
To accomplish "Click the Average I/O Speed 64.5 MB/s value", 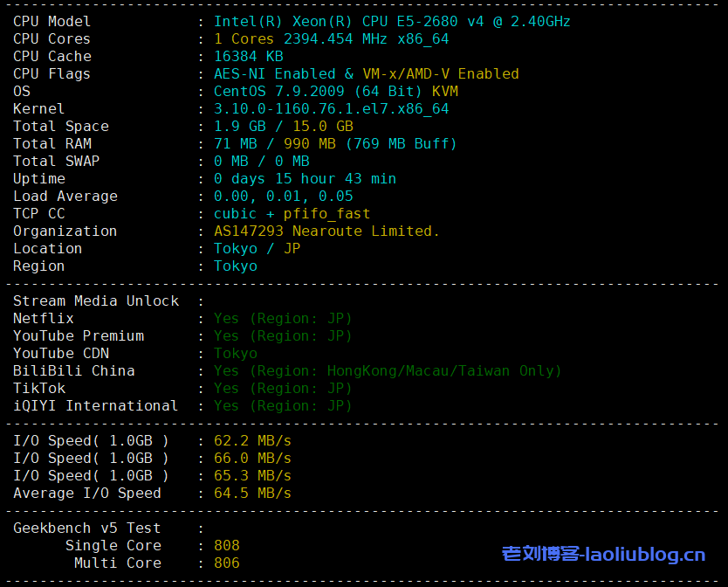I will [252, 493].
